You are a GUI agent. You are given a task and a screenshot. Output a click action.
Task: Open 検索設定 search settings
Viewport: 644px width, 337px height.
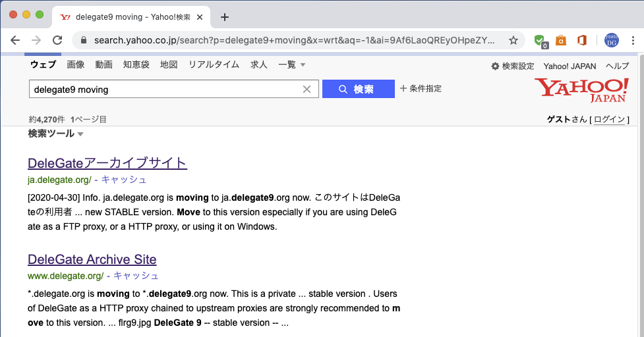[513, 66]
